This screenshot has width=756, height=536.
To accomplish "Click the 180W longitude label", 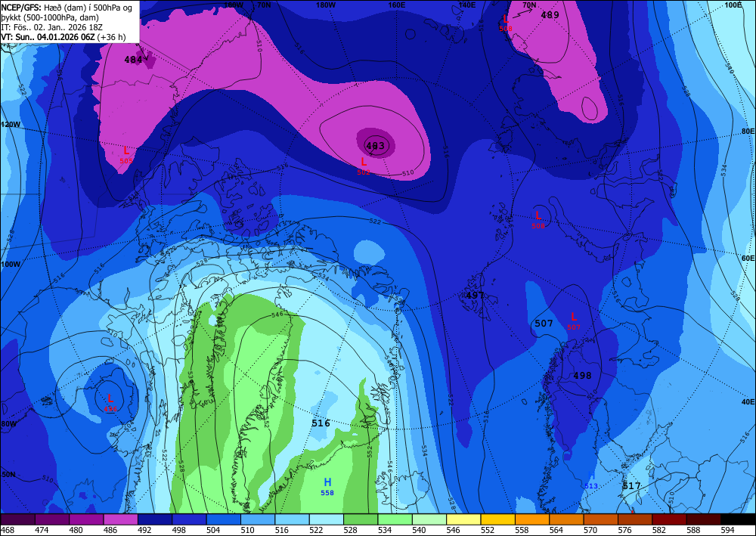I will pos(326,5).
